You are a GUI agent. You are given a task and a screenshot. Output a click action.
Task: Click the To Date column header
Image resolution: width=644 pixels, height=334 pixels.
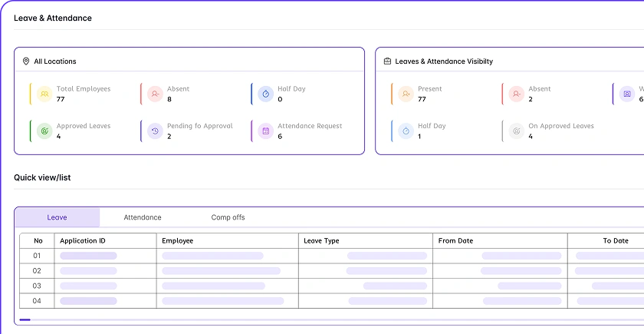(616, 241)
